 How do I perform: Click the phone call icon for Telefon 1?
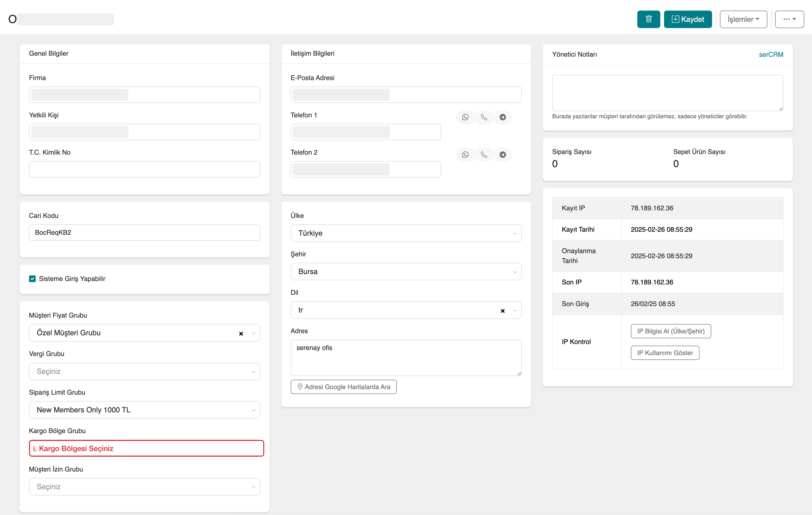[484, 117]
